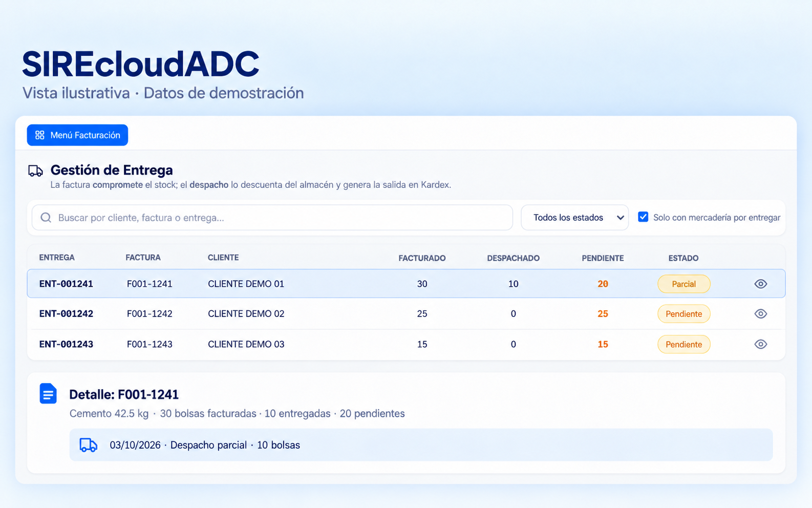Sort by PENDIENTE column header
The height and width of the screenshot is (508, 812).
point(603,258)
